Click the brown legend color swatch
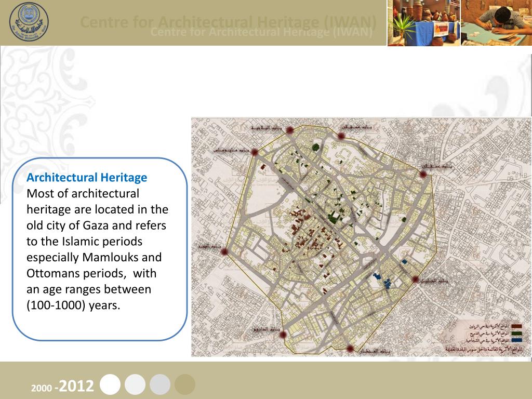The width and height of the screenshot is (532, 399). (516, 326)
